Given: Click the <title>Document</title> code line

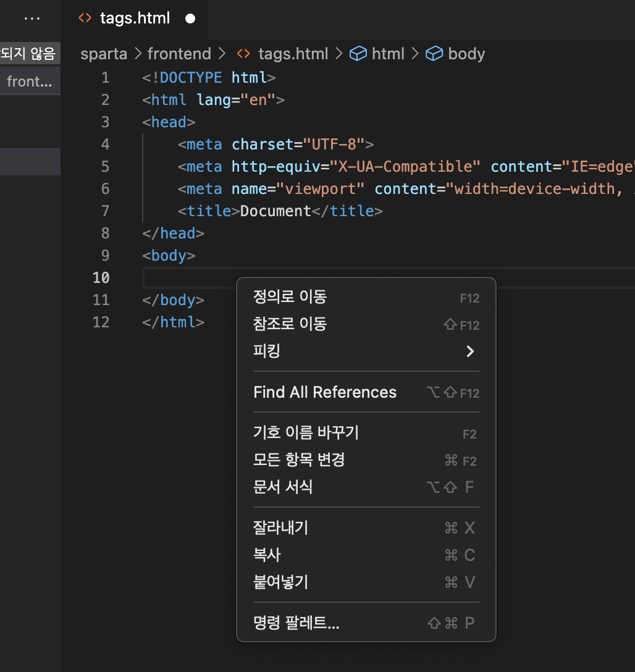Looking at the screenshot, I should tap(280, 211).
